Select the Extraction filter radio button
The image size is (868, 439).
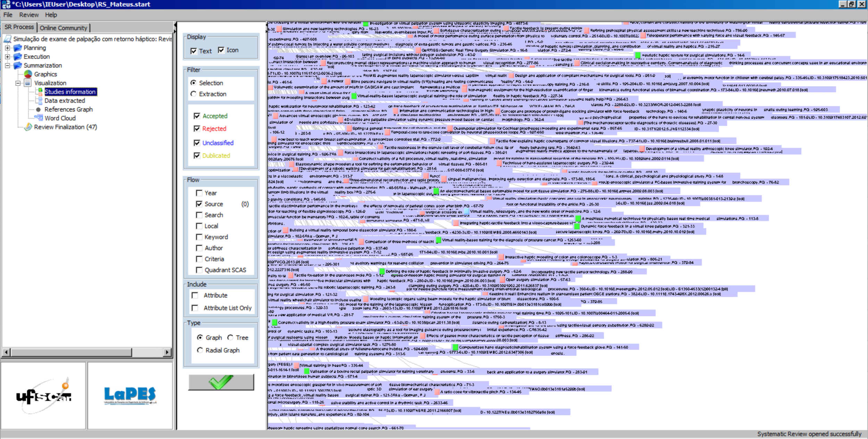pos(193,94)
